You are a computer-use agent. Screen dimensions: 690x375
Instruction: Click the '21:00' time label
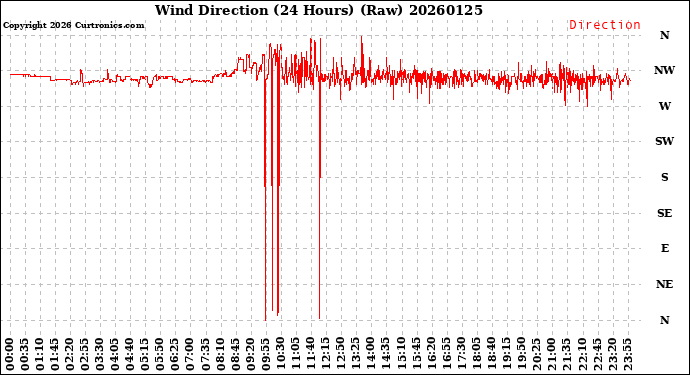(551, 354)
